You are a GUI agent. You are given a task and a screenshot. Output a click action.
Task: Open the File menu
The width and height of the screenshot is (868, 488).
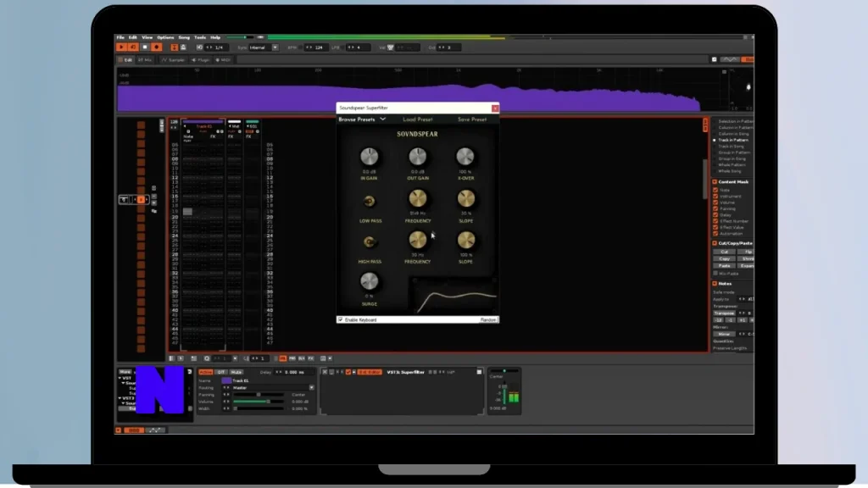click(120, 37)
